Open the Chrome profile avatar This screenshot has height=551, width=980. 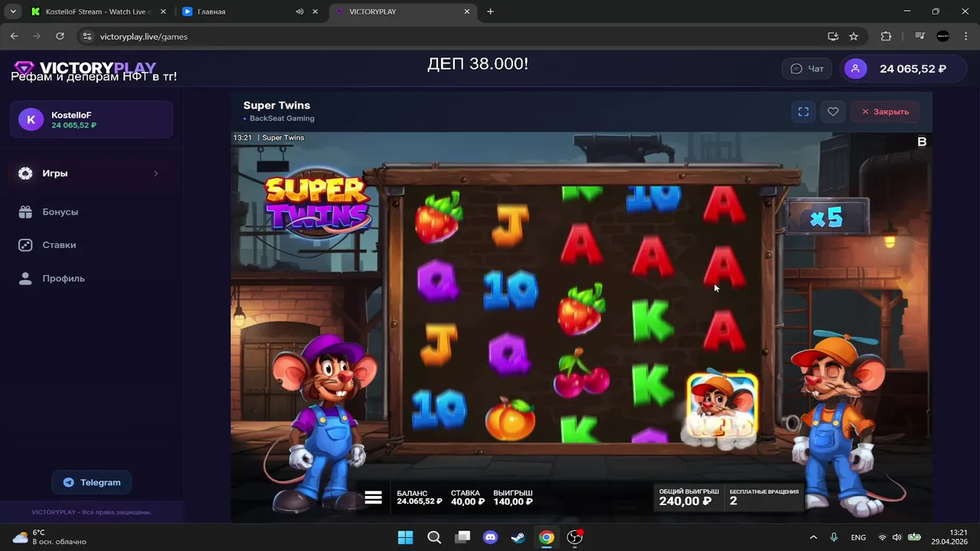943,36
